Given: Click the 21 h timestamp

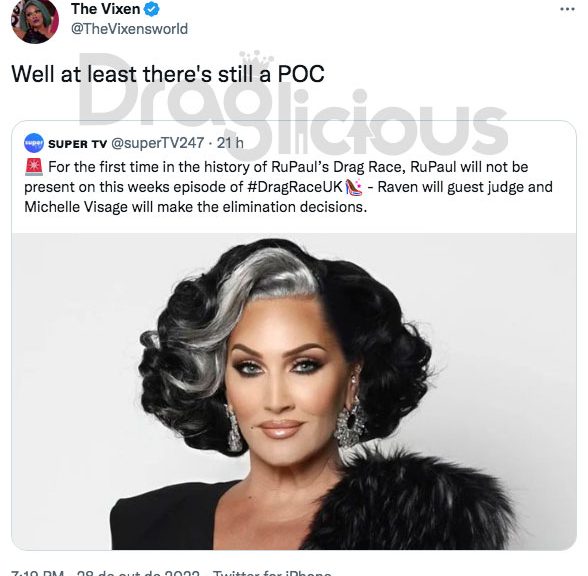Looking at the screenshot, I should (230, 143).
